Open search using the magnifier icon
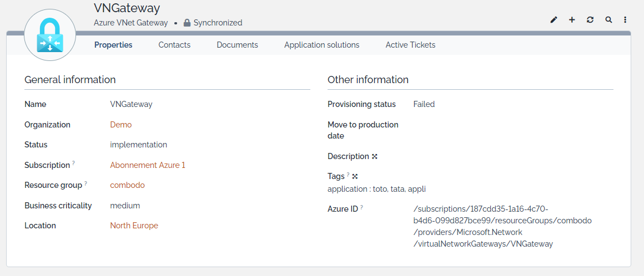The height and width of the screenshot is (276, 644). [608, 20]
